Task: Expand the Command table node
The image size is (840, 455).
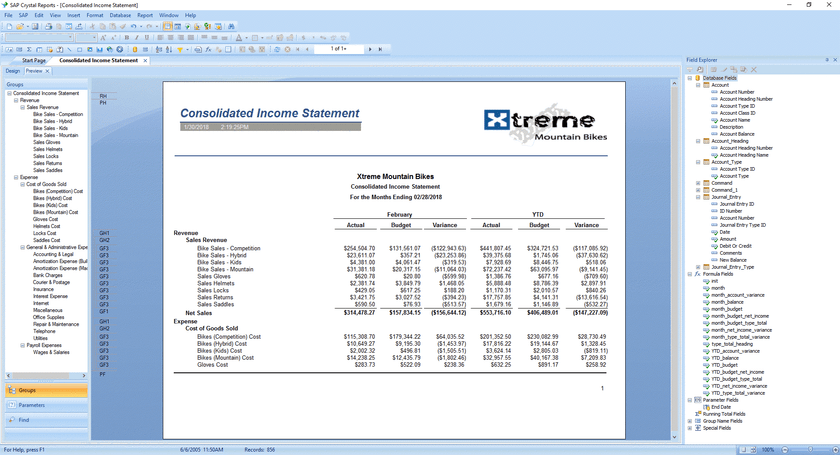Action: (698, 183)
